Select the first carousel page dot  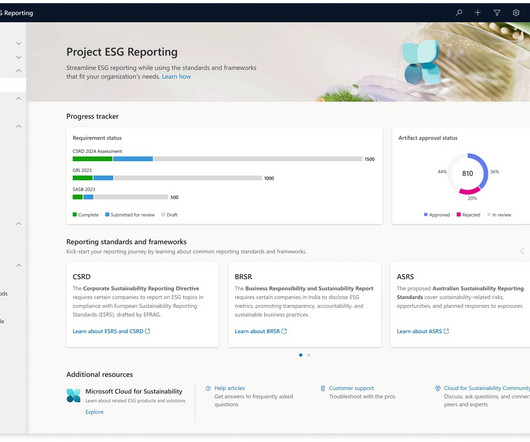click(300, 355)
